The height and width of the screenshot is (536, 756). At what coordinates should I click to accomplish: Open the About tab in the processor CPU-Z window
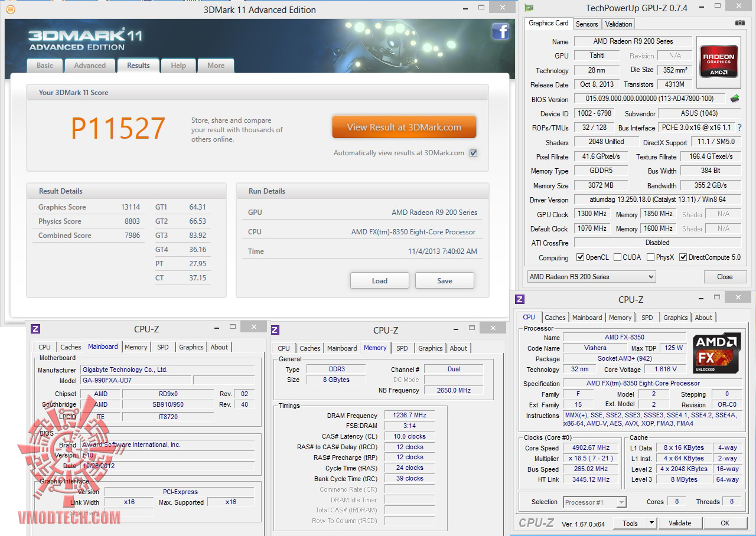(703, 318)
